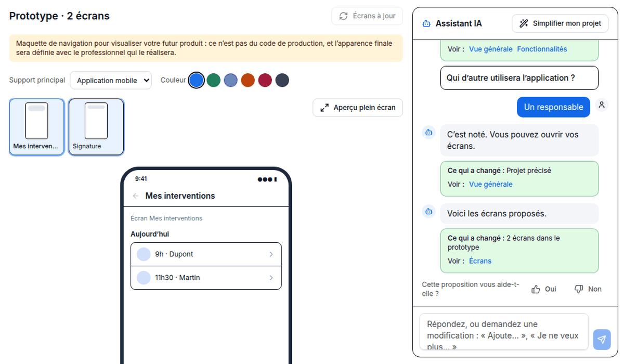Click the send paper-plane button
This screenshot has width=624, height=364.
click(602, 340)
